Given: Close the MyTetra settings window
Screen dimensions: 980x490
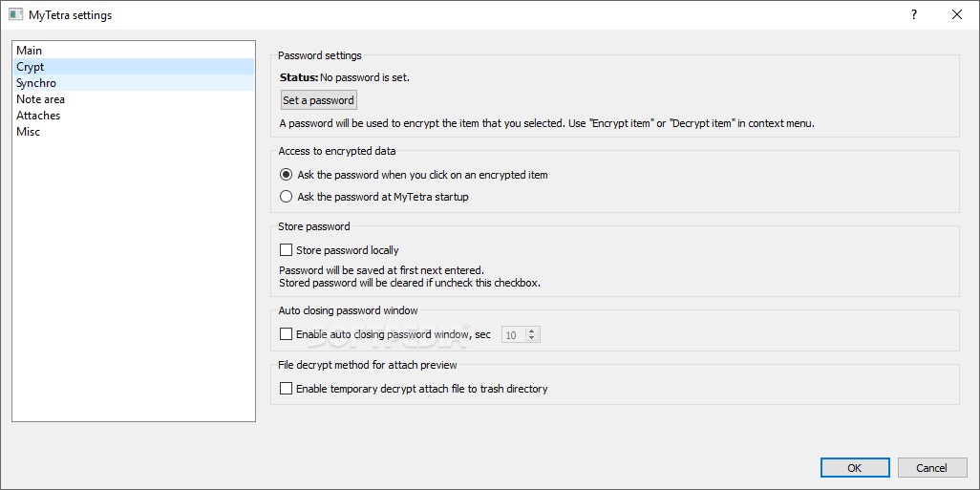Looking at the screenshot, I should click(x=957, y=15).
